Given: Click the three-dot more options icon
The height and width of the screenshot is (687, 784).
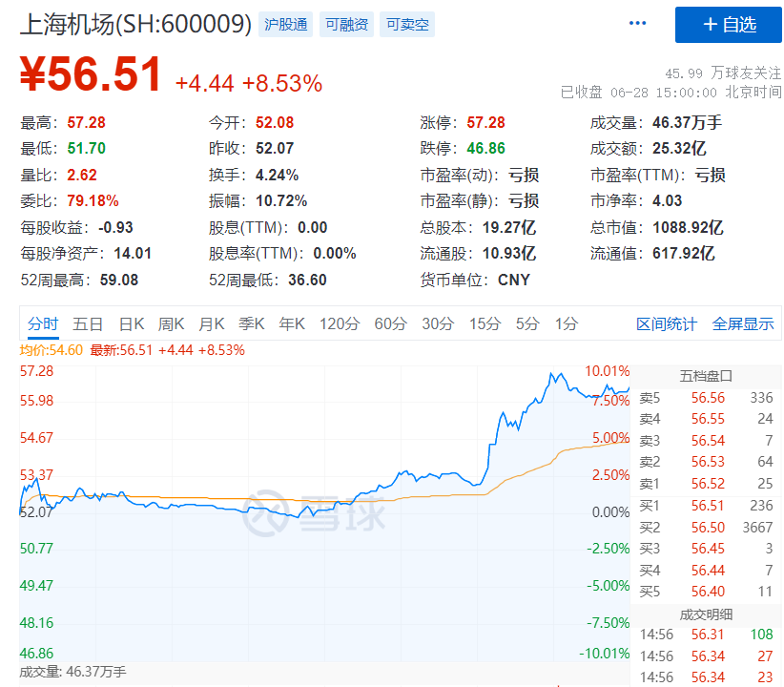Looking at the screenshot, I should click(638, 24).
